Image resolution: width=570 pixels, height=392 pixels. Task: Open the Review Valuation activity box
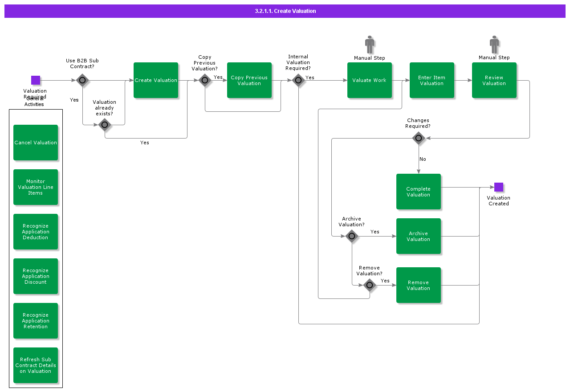pos(494,80)
